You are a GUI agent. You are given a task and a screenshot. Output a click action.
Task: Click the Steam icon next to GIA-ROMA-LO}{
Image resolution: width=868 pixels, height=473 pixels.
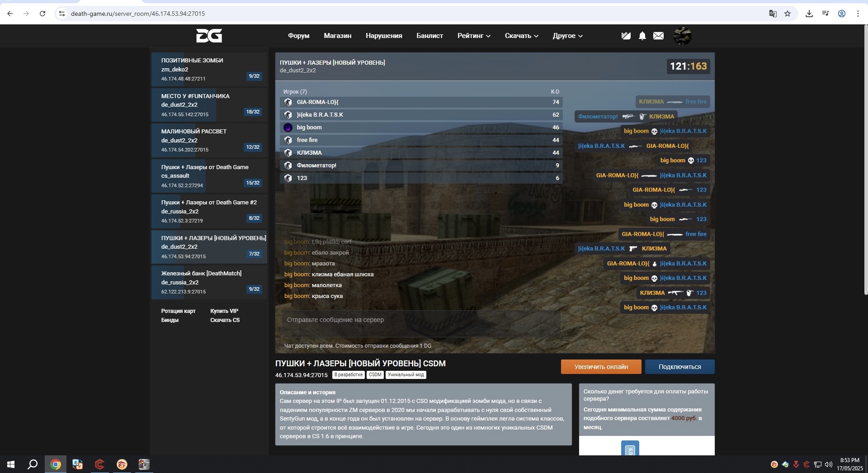[x=288, y=102]
